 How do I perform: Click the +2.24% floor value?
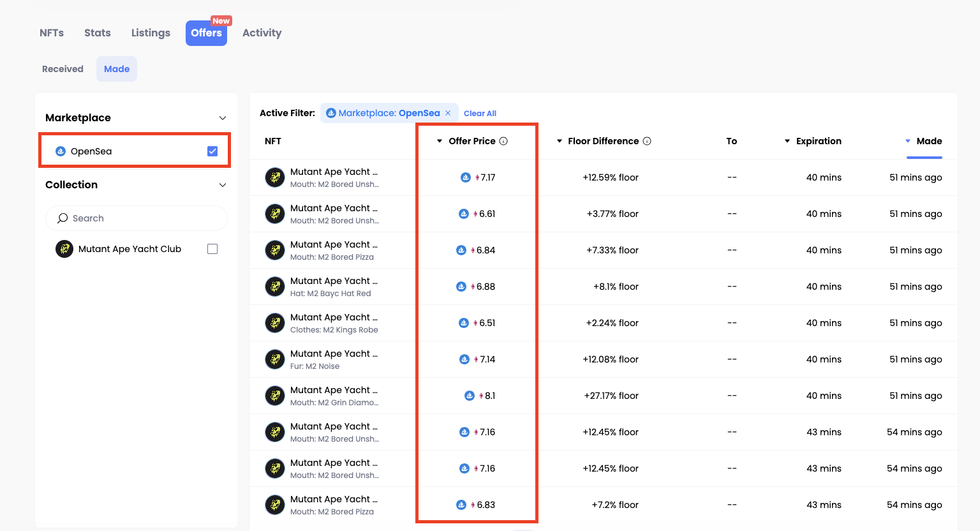click(612, 323)
